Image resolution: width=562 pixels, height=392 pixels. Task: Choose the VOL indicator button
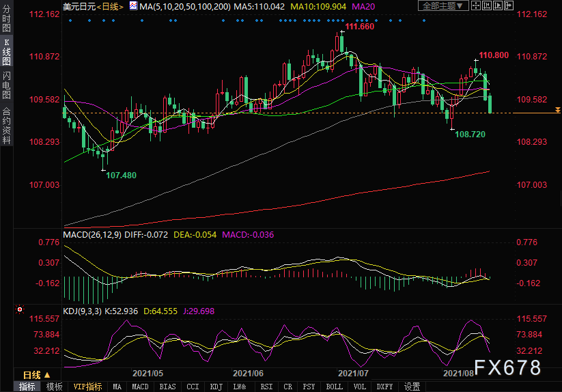coord(360,387)
